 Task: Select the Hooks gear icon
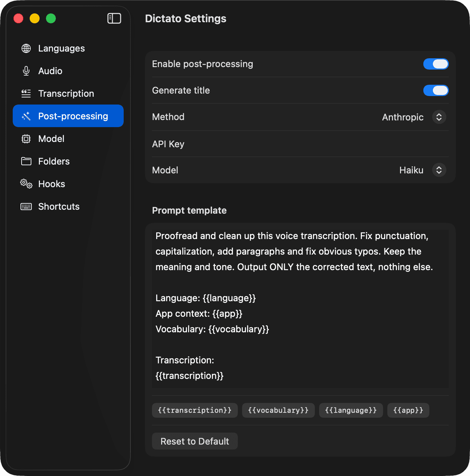click(x=26, y=184)
